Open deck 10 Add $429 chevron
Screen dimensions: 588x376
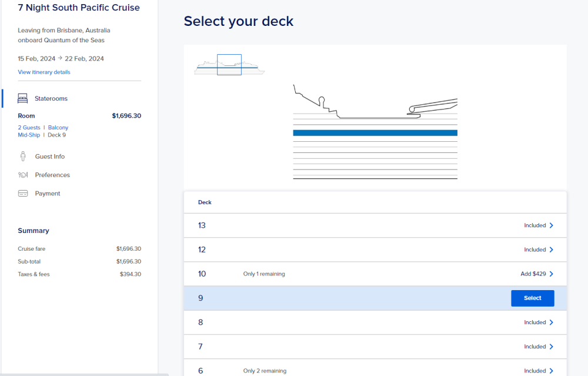[551, 274]
